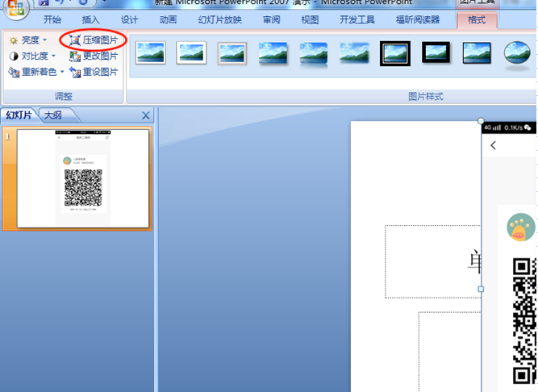Open the 福昕阅读器 ribbon tab
Image resolution: width=538 pixels, height=392 pixels.
418,20
